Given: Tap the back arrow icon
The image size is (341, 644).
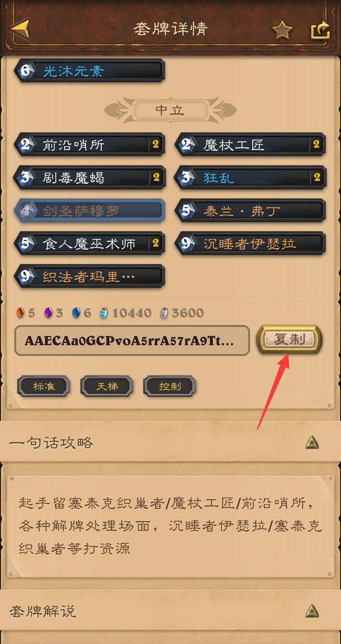Looking at the screenshot, I should coord(20,28).
